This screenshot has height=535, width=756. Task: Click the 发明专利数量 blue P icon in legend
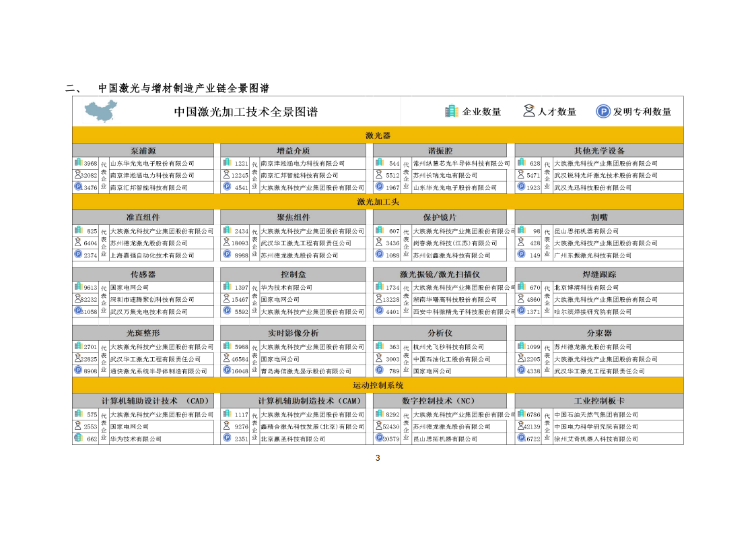point(603,111)
